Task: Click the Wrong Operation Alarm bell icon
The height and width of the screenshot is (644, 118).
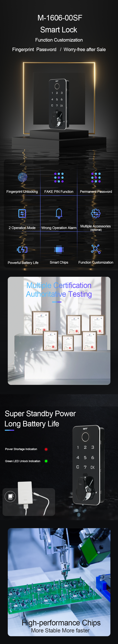Action: tap(59, 213)
